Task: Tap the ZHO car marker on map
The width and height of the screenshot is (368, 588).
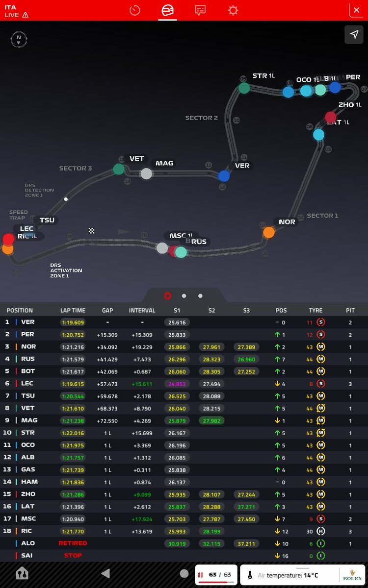Action: click(331, 117)
